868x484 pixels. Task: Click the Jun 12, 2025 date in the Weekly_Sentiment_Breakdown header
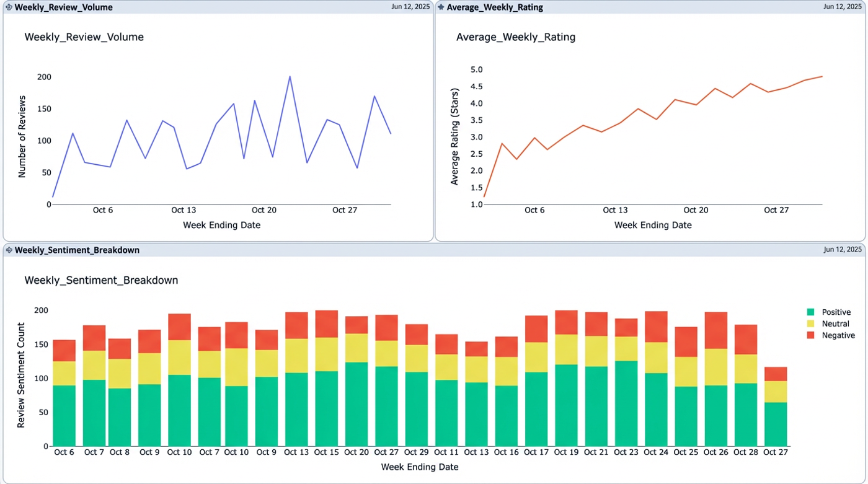843,250
